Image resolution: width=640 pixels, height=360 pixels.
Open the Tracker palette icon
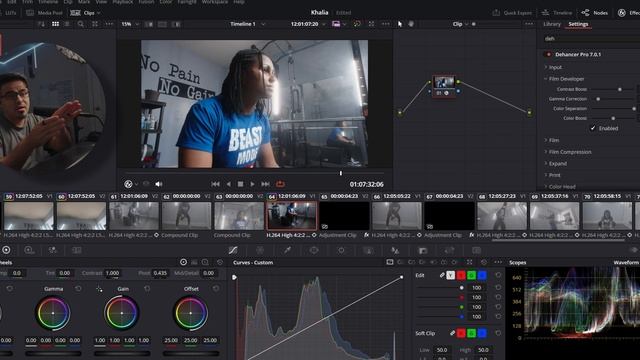[x=341, y=250]
